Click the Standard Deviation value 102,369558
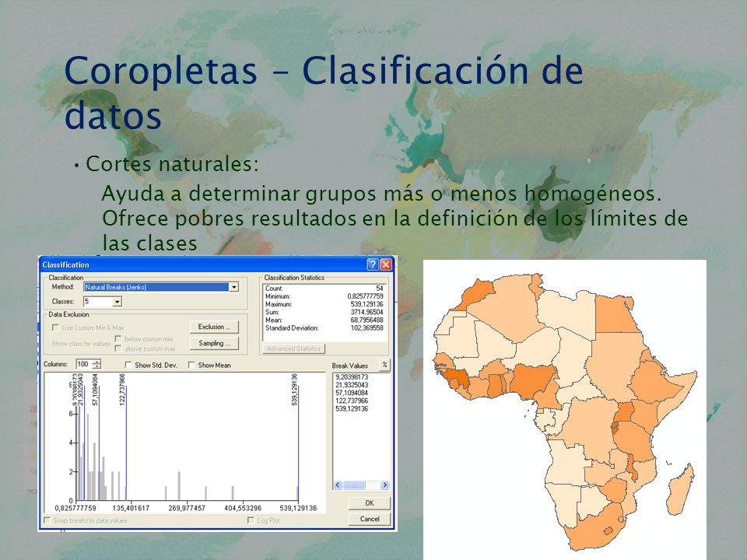The width and height of the screenshot is (747, 560). click(366, 328)
